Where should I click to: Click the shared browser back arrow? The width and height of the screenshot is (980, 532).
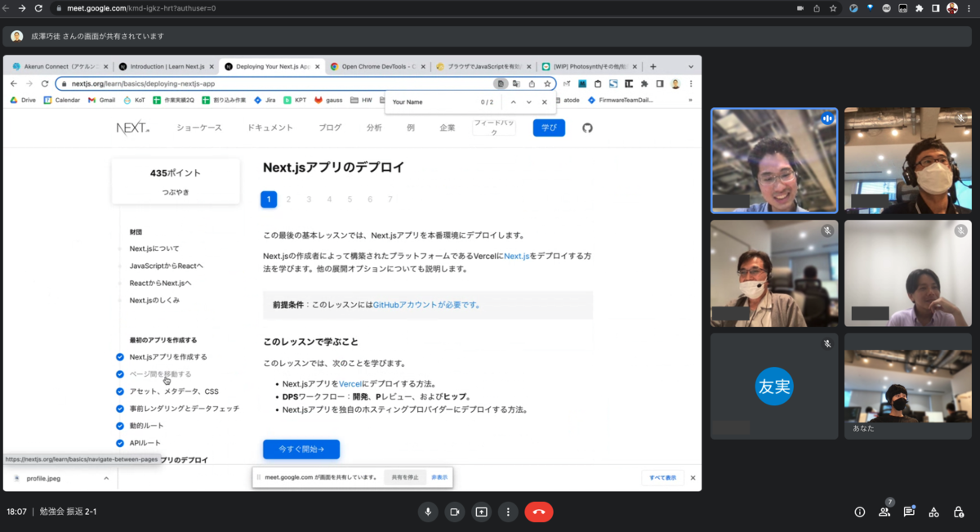[13, 83]
